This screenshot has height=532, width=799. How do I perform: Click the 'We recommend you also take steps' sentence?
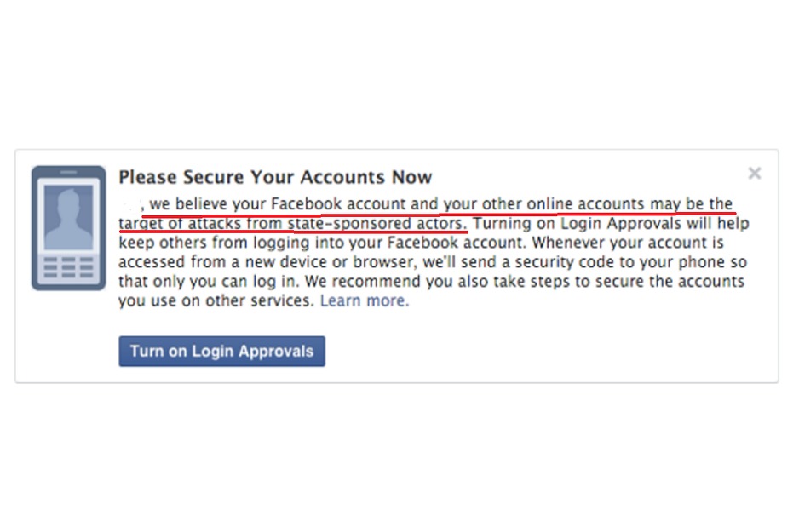pos(436,282)
